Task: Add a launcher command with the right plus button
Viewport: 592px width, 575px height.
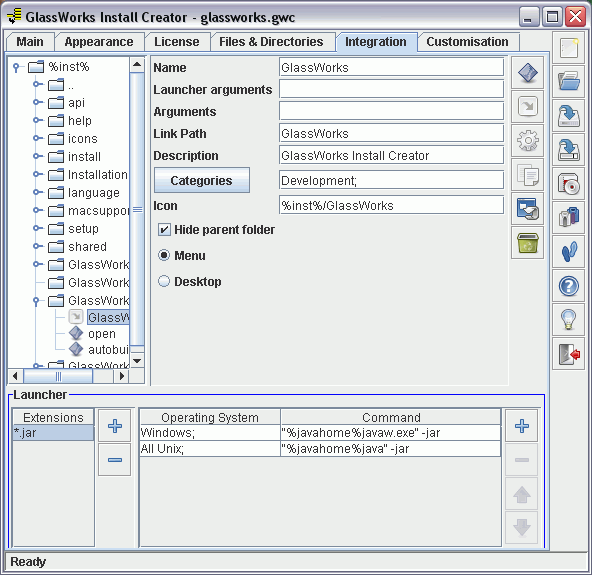Action: click(x=522, y=426)
